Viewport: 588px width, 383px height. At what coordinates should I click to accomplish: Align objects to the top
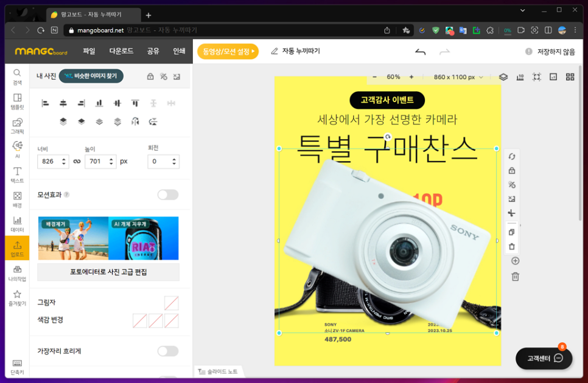point(135,103)
